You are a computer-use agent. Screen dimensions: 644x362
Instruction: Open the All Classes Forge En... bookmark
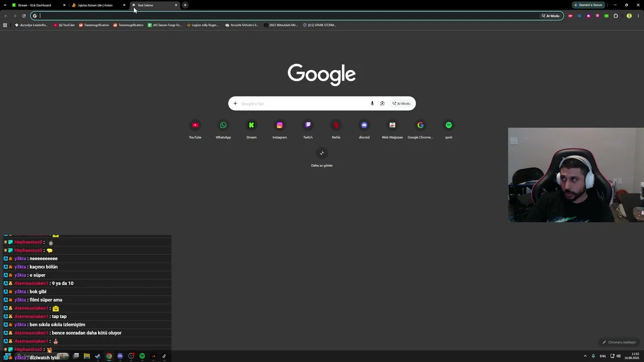pos(165,25)
